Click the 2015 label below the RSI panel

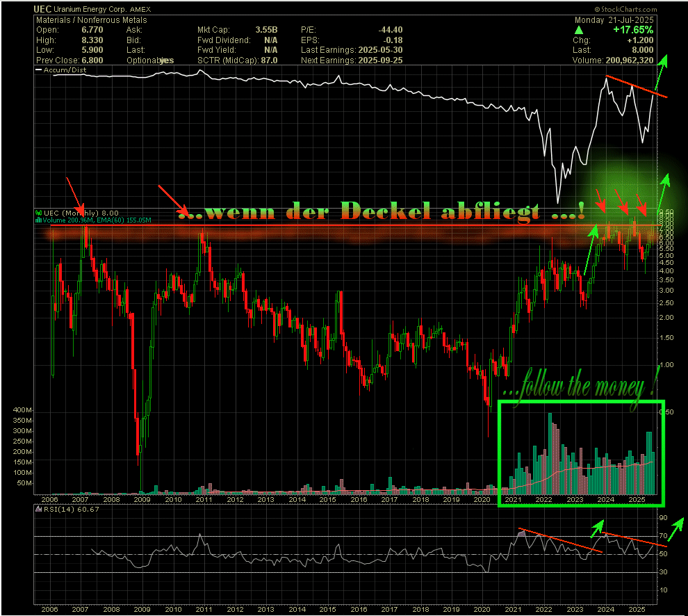328,610
